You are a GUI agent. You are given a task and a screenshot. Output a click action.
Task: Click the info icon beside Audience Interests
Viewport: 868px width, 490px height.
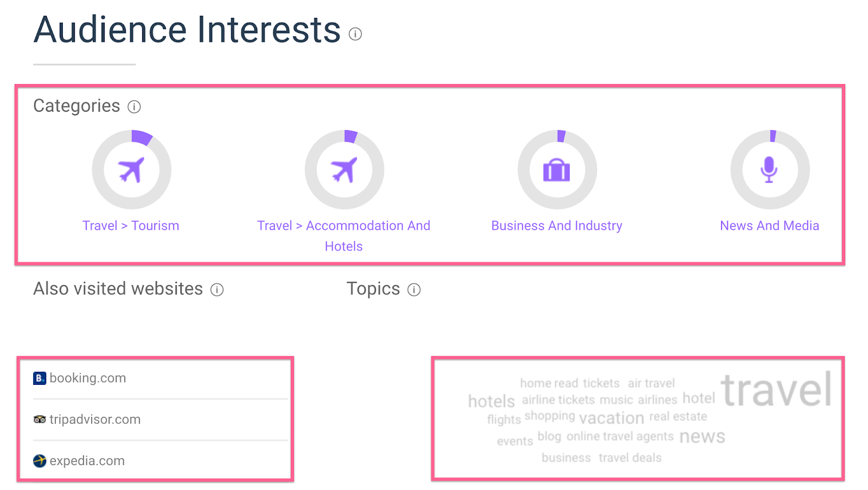click(355, 34)
